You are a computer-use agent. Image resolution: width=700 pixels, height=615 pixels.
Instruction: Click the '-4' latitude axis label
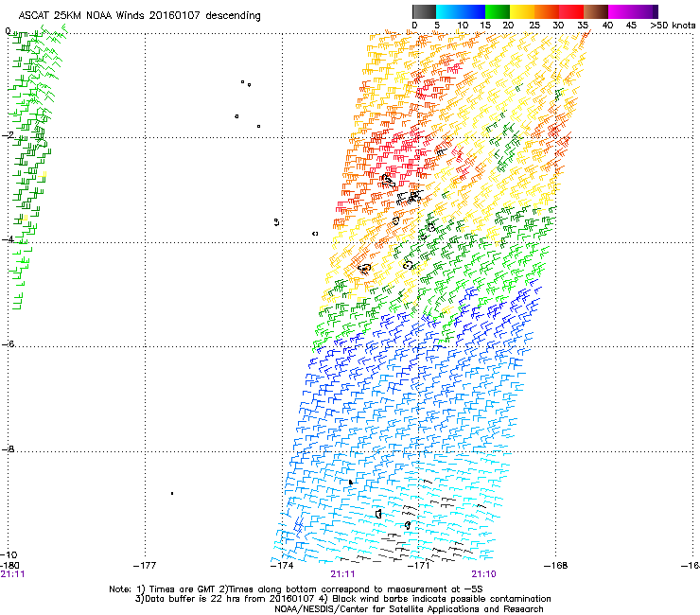click(x=8, y=239)
